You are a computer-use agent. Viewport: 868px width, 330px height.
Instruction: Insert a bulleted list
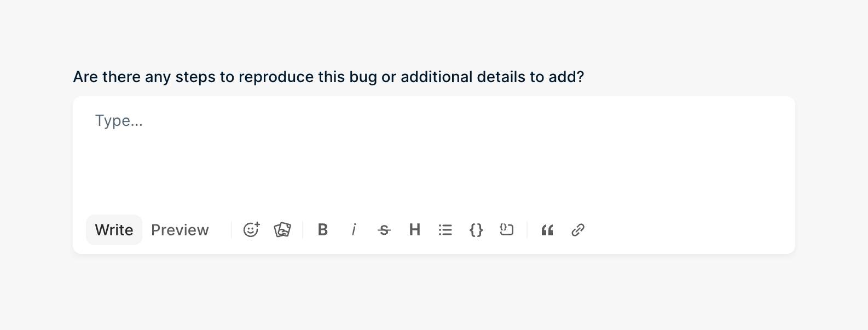tap(445, 230)
